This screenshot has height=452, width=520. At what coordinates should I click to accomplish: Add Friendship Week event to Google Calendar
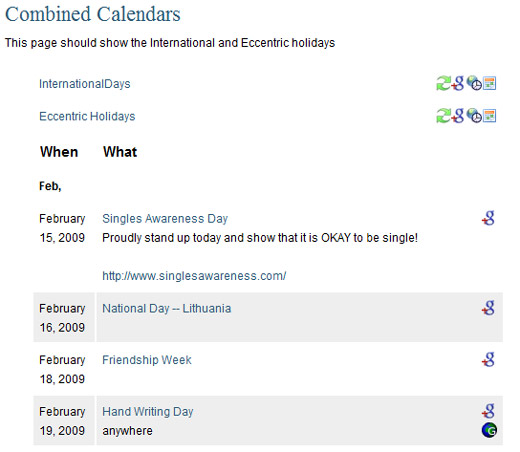click(488, 360)
